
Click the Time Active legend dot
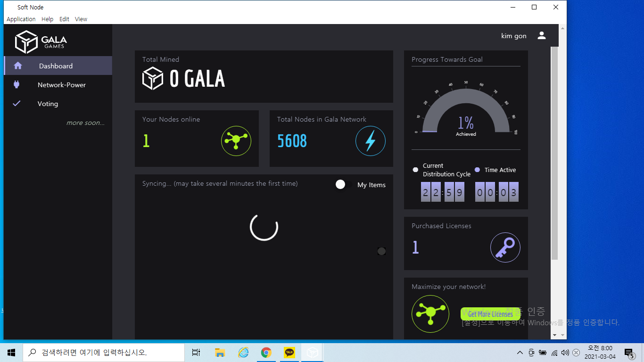pyautogui.click(x=477, y=170)
